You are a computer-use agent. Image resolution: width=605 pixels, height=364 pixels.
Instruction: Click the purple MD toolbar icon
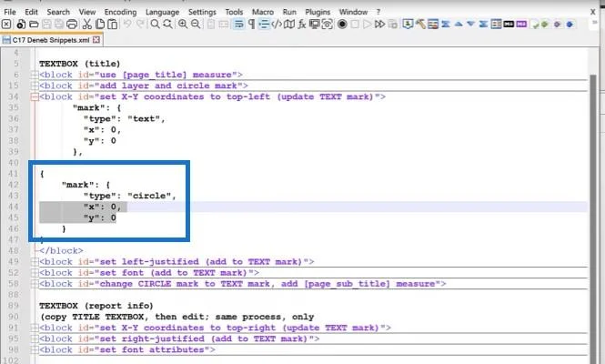(521, 25)
